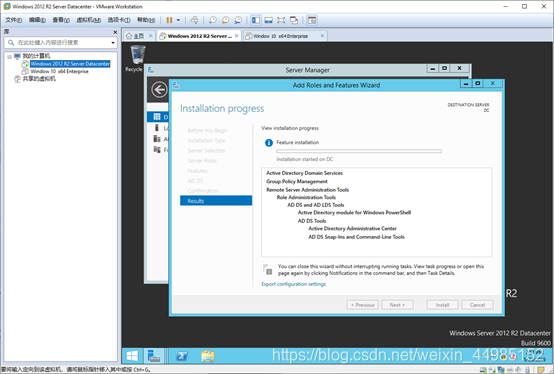Screen dimensions: 554x374
Task: Close the 主页 tab
Action: (151, 36)
